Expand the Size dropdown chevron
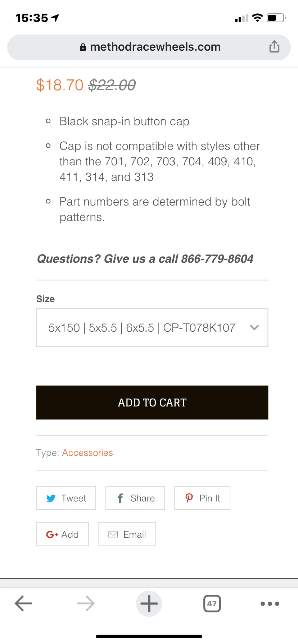298x644 pixels. point(254,328)
